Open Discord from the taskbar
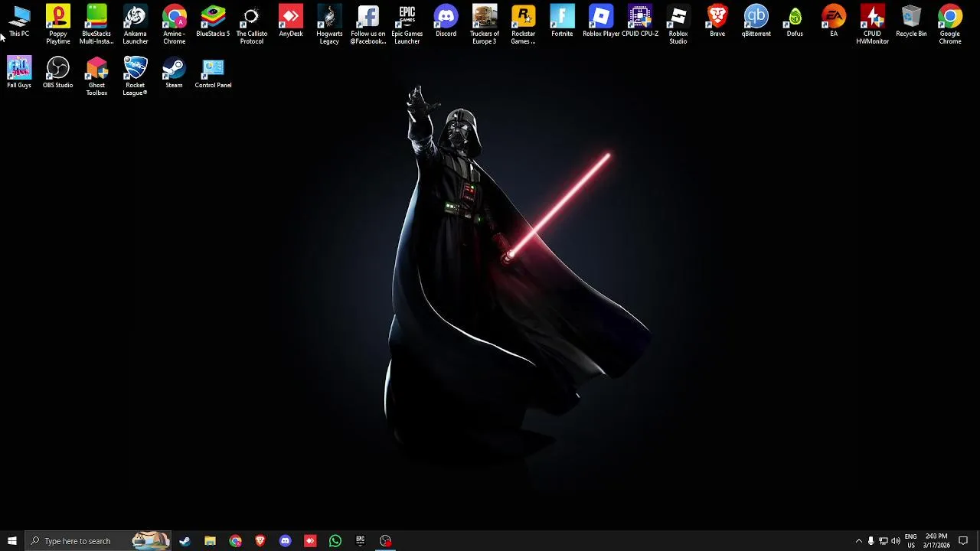980x551 pixels. click(285, 541)
